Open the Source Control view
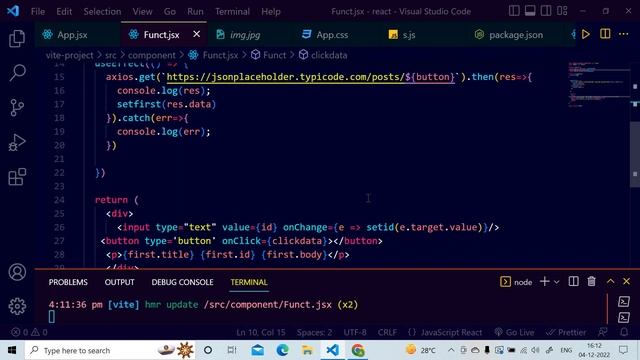Image resolution: width=640 pixels, height=360 pixels. 17,108
